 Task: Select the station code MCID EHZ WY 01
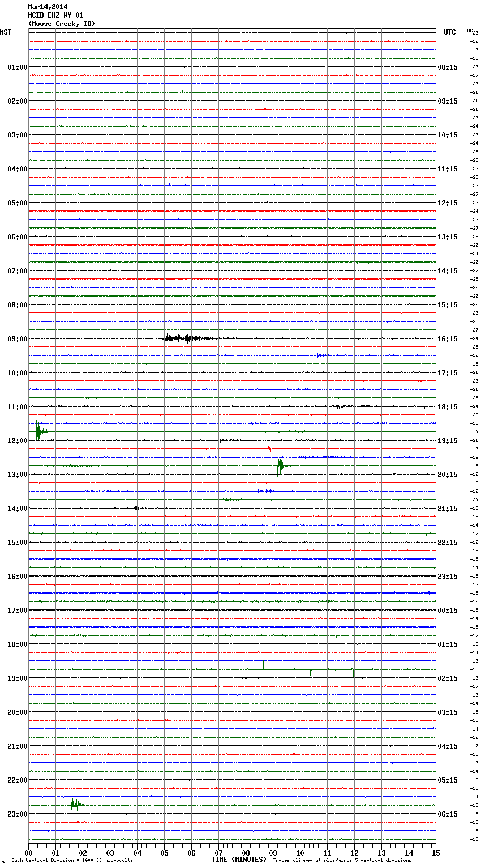55,15
